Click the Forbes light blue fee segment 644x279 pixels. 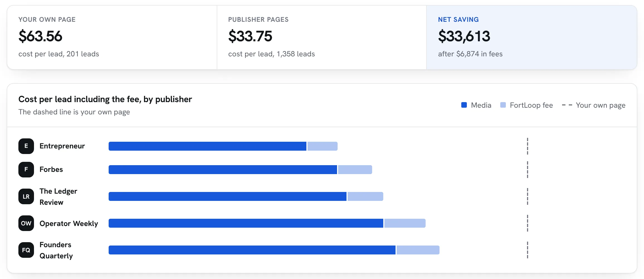(x=355, y=170)
